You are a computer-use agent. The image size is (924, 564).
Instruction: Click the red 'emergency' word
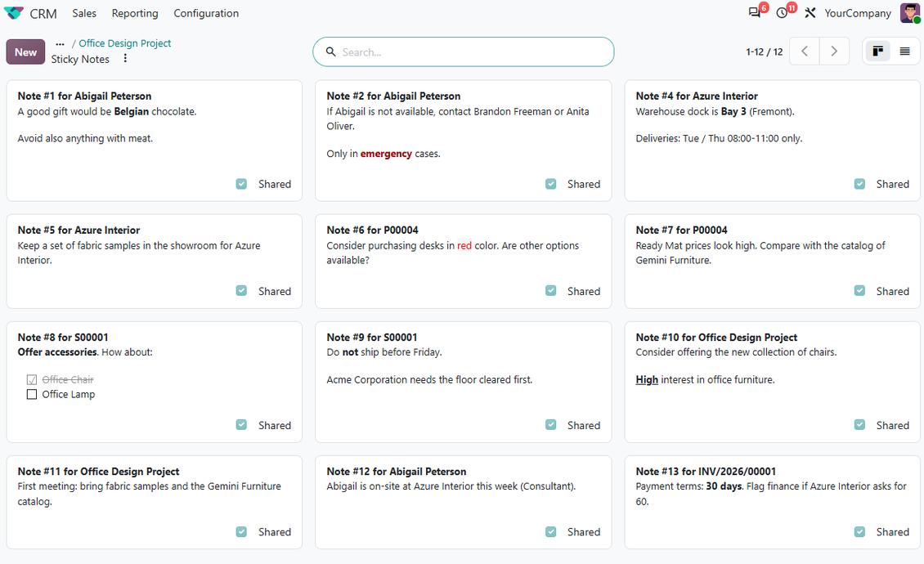click(x=386, y=154)
